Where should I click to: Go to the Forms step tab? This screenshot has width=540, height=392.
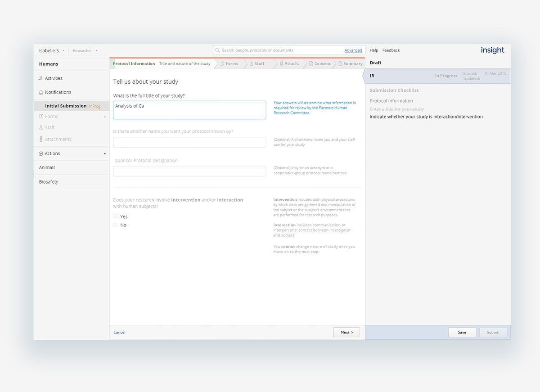coord(229,64)
